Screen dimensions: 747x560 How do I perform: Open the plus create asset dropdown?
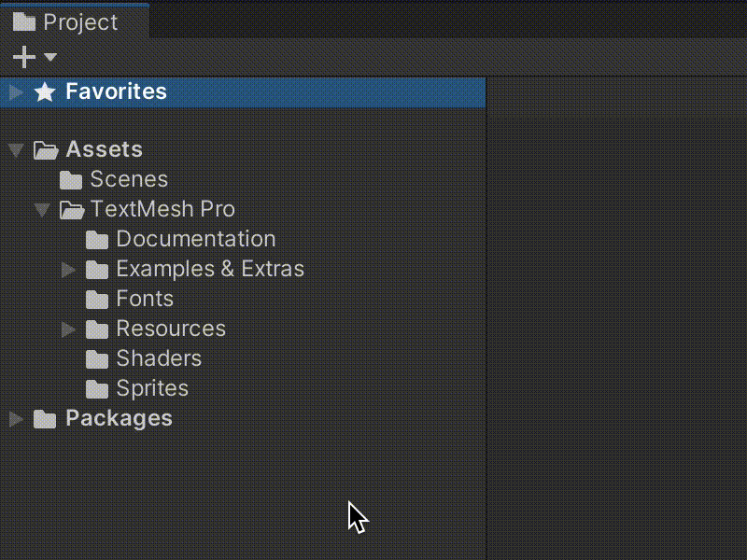click(x=34, y=58)
